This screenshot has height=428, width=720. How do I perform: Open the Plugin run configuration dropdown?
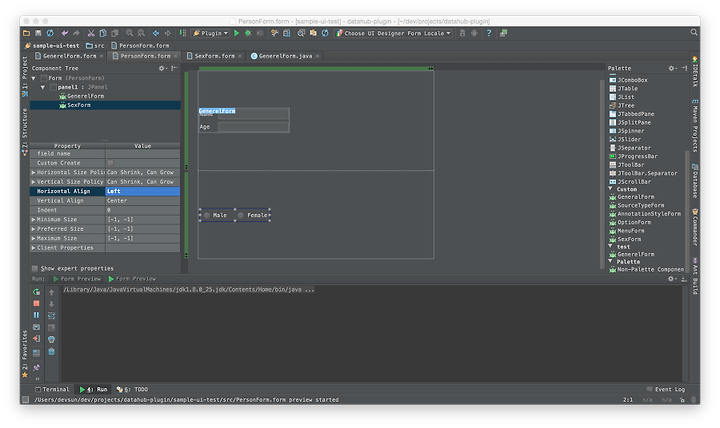tap(210, 33)
